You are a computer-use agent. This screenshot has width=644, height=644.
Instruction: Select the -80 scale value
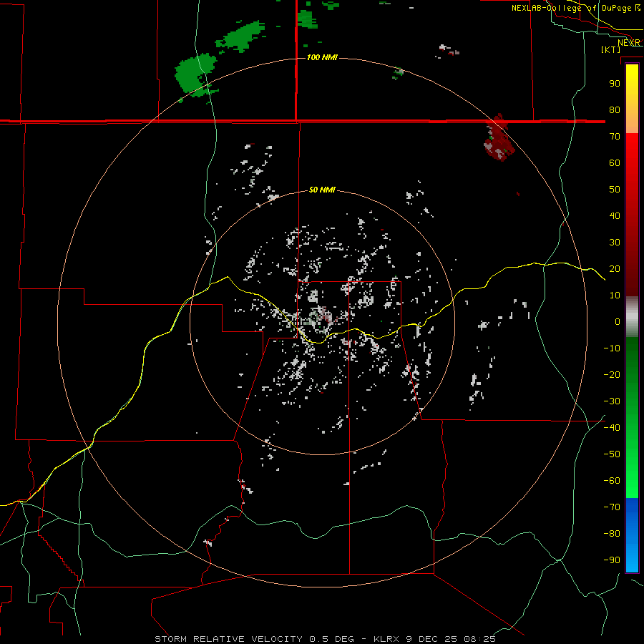point(612,534)
